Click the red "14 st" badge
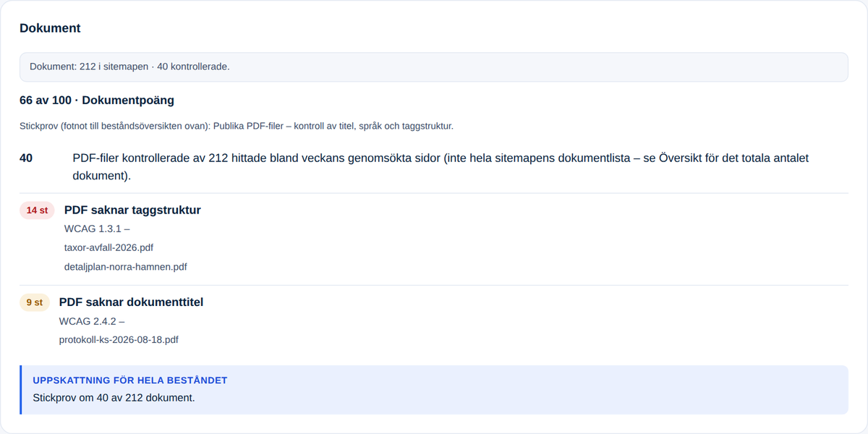868x434 pixels. tap(37, 210)
